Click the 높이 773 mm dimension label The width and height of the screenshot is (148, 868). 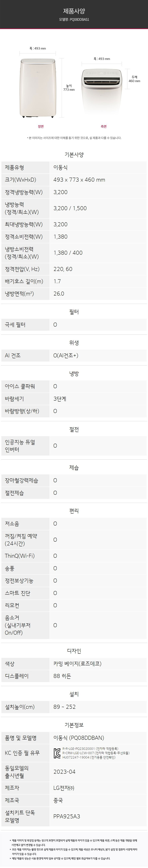[69, 88]
